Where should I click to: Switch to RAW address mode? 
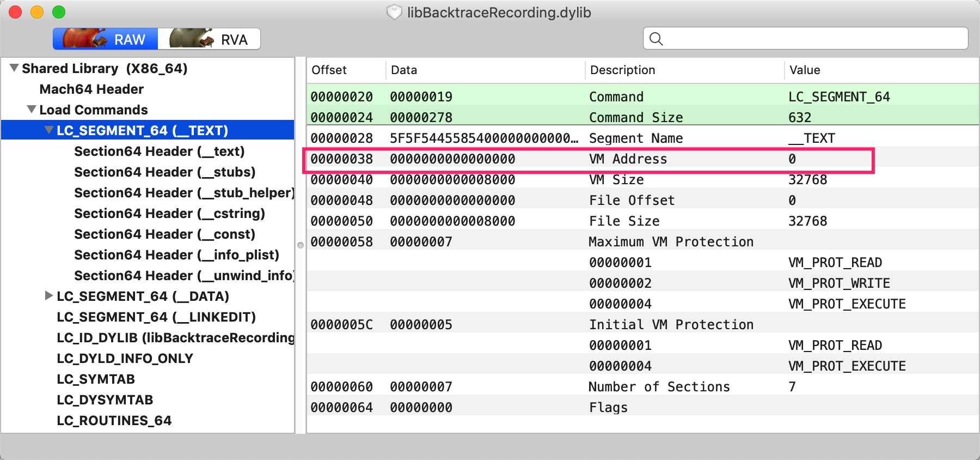(105, 39)
